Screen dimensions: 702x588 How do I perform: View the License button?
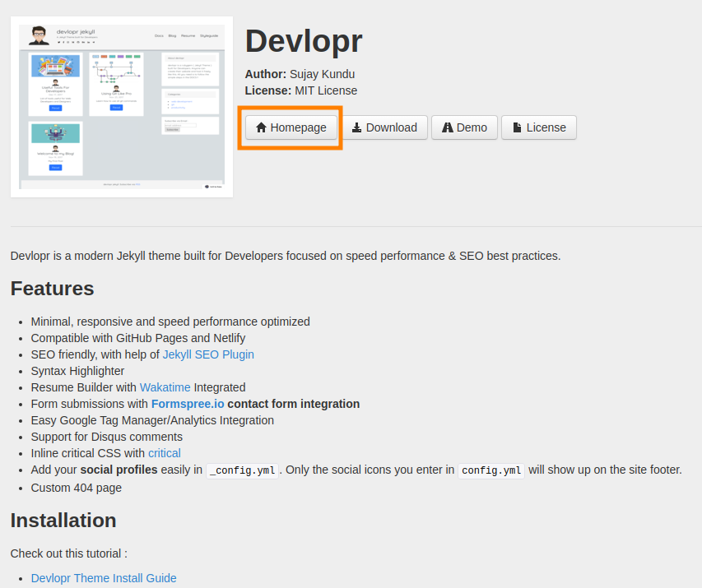point(538,127)
